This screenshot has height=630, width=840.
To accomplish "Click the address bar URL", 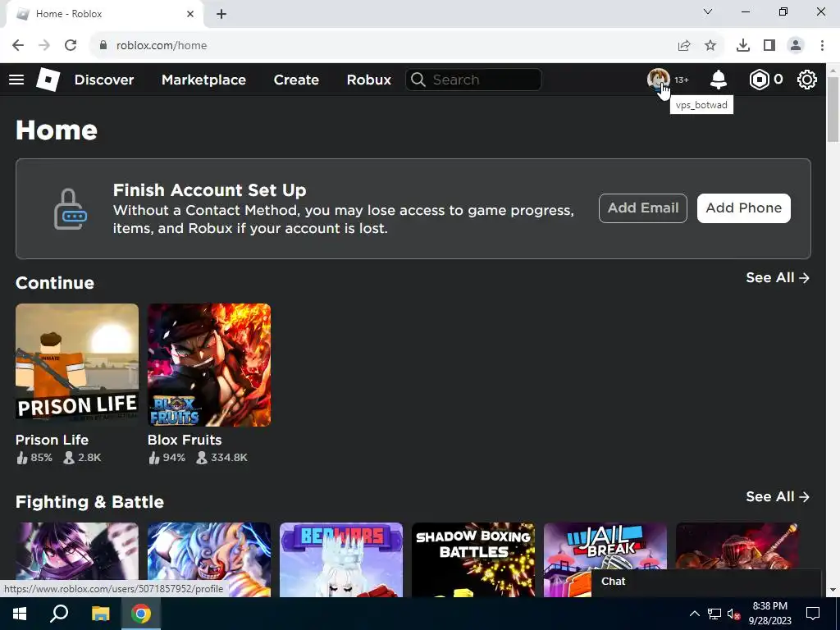I will pos(162,46).
